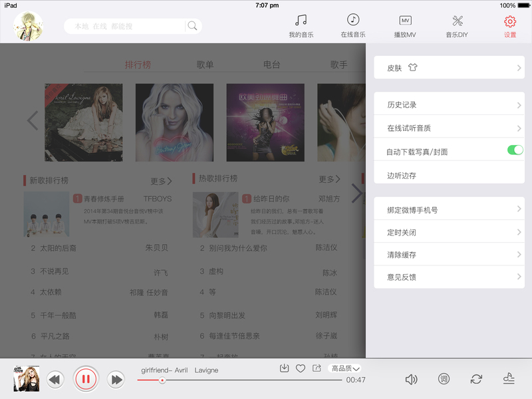Switch to 排行榜 tab

(138, 65)
